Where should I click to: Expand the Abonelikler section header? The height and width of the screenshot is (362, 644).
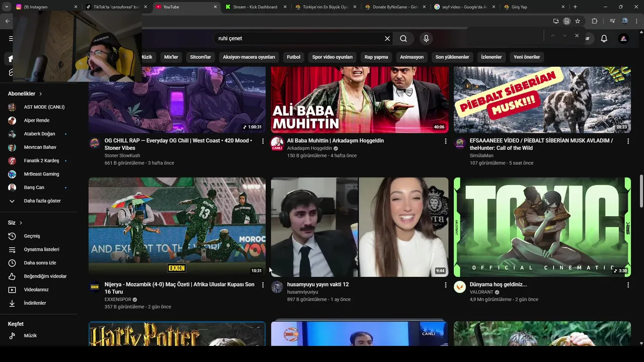tap(25, 94)
